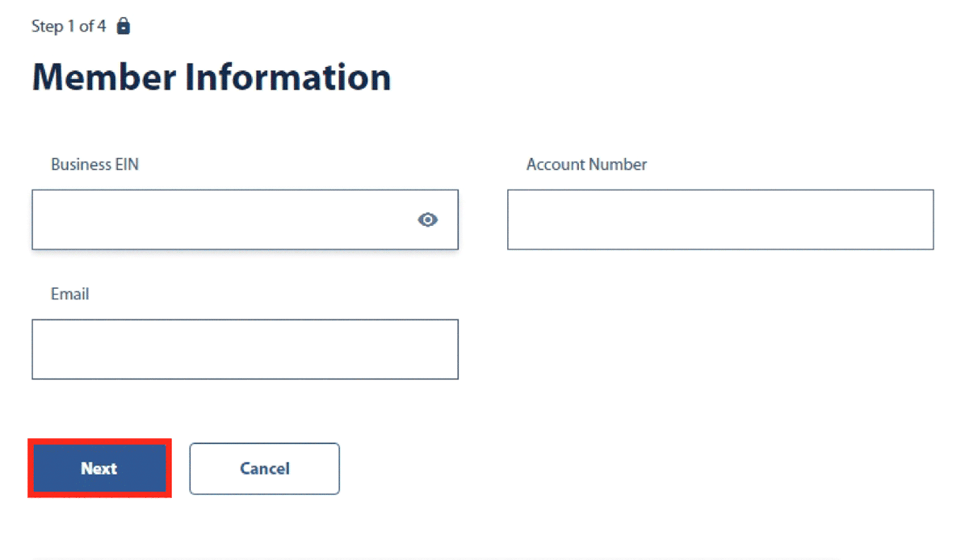This screenshot has width=969, height=560.
Task: Select the padlock icon on the step indicator
Action: pyautogui.click(x=123, y=25)
